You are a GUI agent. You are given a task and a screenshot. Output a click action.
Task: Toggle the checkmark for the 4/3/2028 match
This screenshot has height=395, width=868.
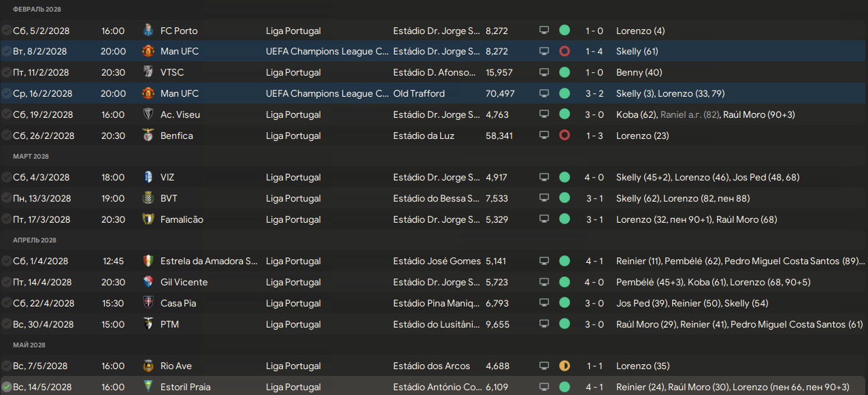(x=6, y=177)
